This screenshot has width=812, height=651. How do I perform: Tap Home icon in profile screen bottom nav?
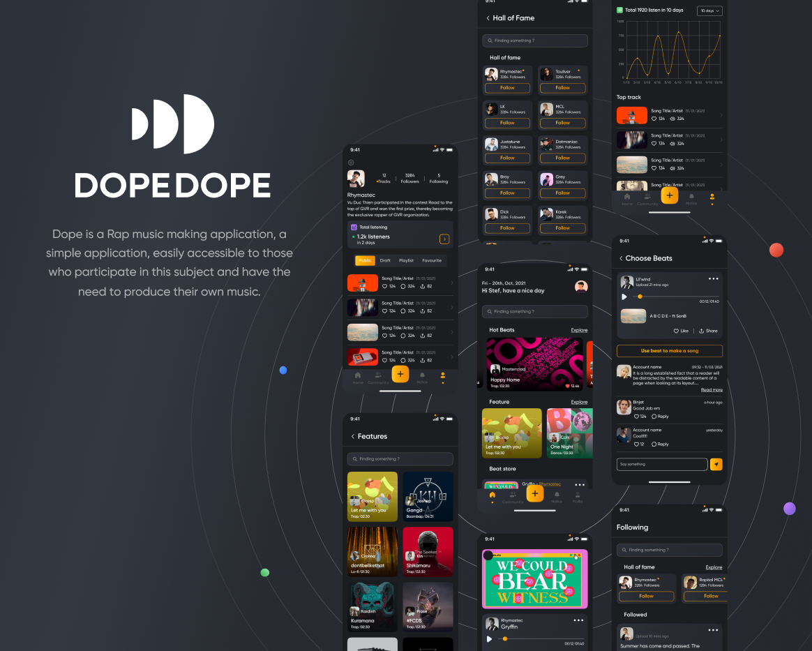[358, 377]
